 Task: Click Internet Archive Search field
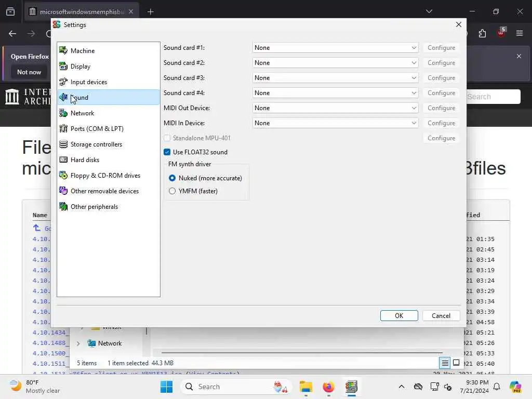(x=493, y=97)
